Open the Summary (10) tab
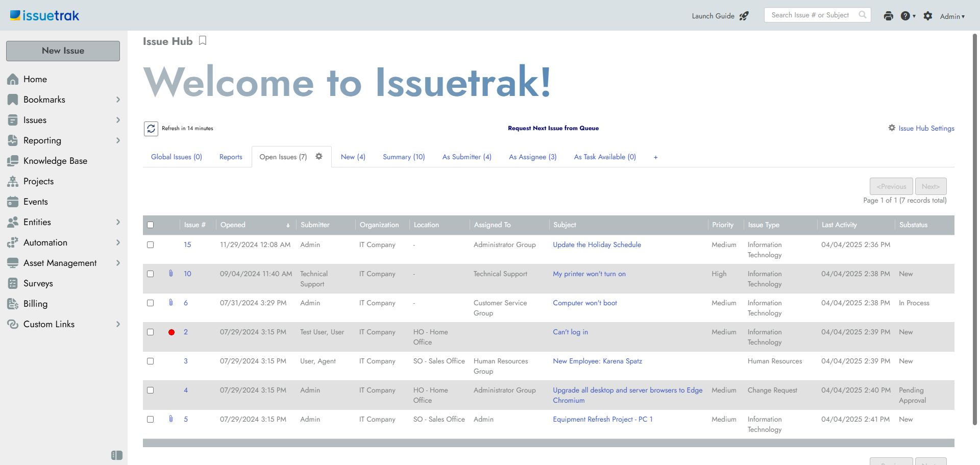 (x=404, y=157)
